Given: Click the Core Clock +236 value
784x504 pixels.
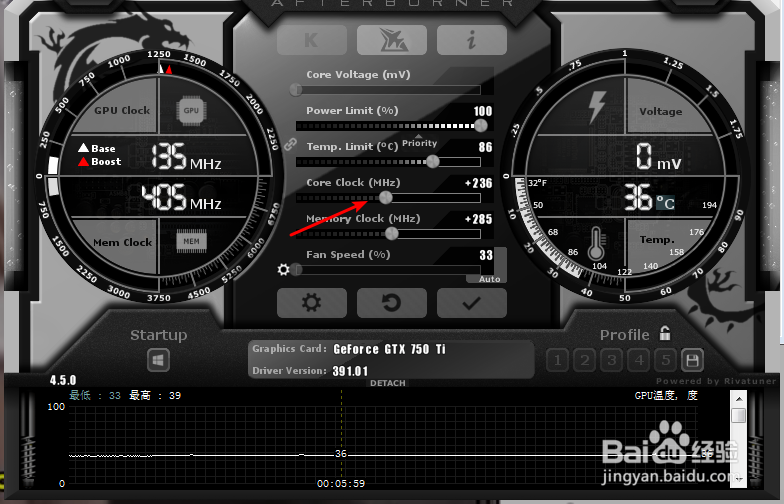Looking at the screenshot, I should point(478,184).
